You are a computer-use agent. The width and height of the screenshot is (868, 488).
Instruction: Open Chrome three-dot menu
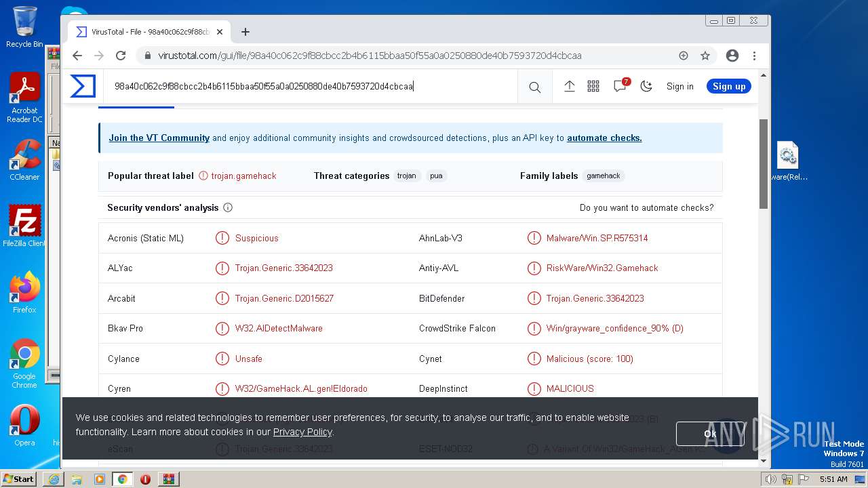754,56
